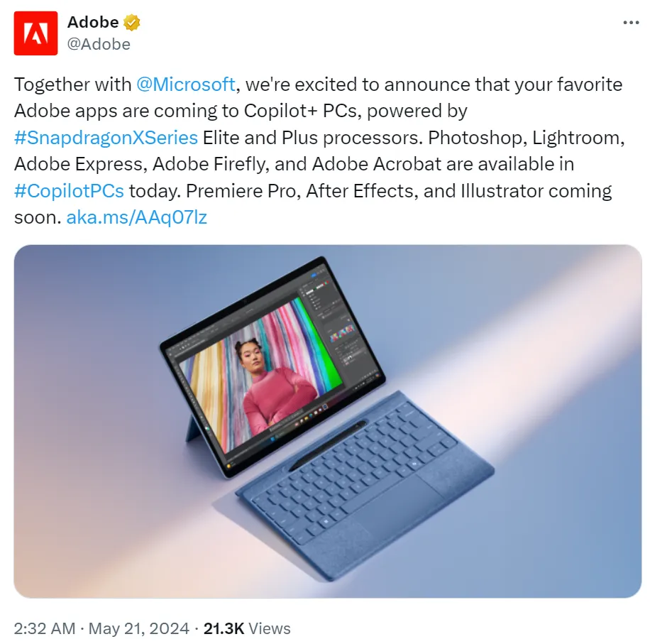The width and height of the screenshot is (650, 644).
Task: Click the 2:32 AM timestamp
Action: [45, 628]
